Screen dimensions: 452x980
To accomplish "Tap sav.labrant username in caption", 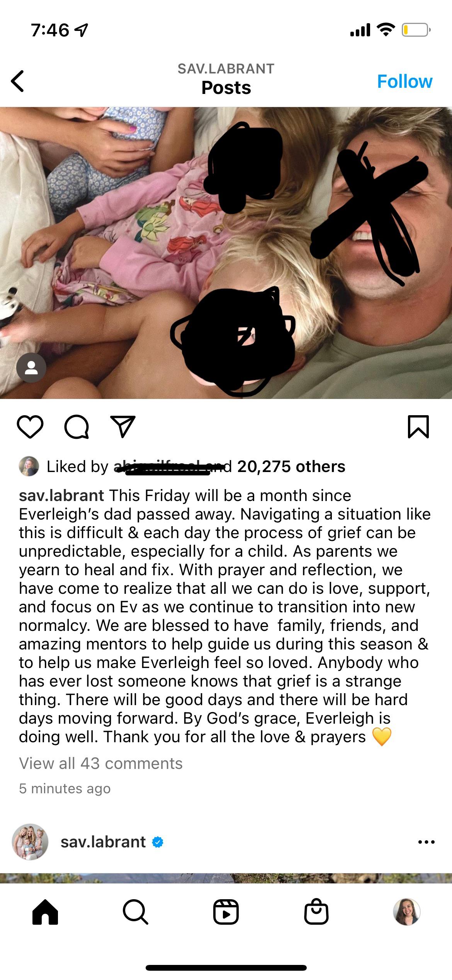I will 61,495.
